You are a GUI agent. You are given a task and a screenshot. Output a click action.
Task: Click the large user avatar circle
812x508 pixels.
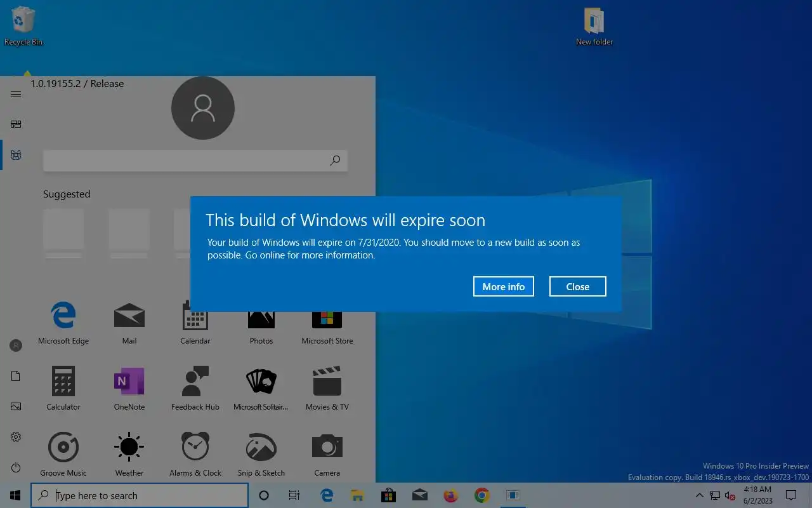pyautogui.click(x=203, y=108)
